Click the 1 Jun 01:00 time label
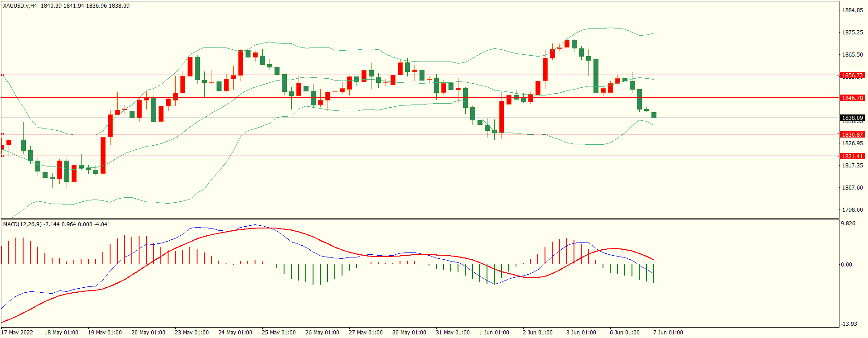Viewport: 868px width, 338px height. click(494, 333)
